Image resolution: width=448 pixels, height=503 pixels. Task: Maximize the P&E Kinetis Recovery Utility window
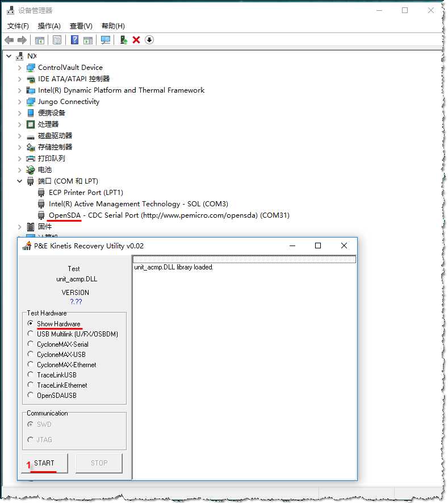318,246
